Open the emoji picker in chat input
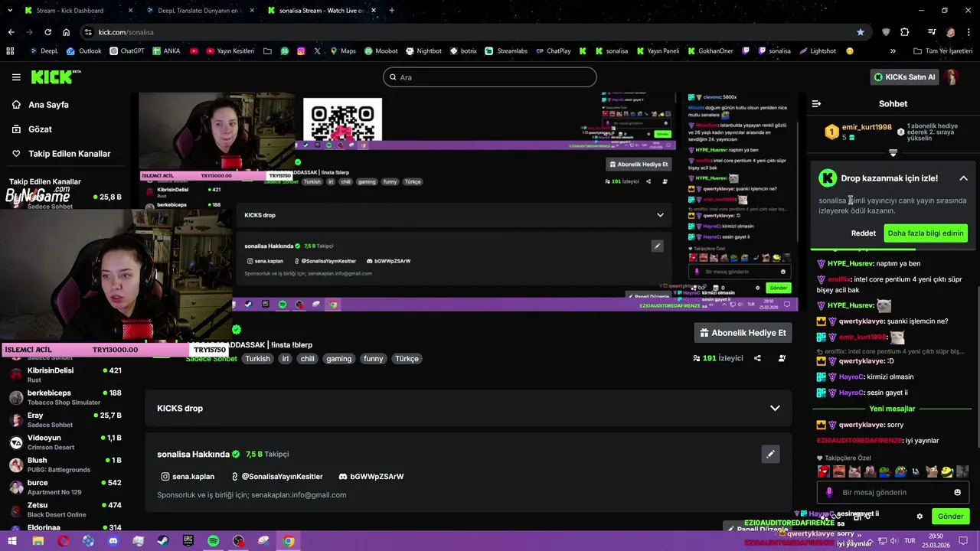The image size is (980, 551). coord(957,492)
